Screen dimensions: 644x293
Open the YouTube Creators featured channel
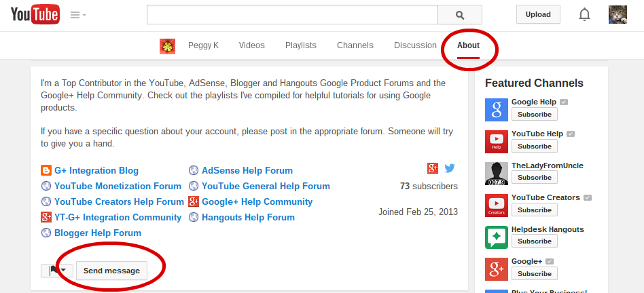tap(545, 197)
